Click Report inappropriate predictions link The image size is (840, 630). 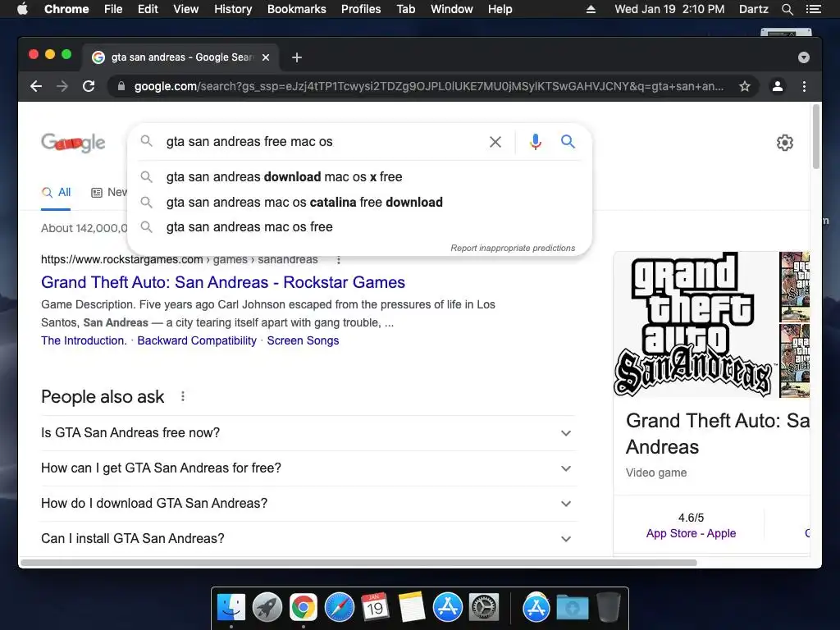(x=513, y=248)
